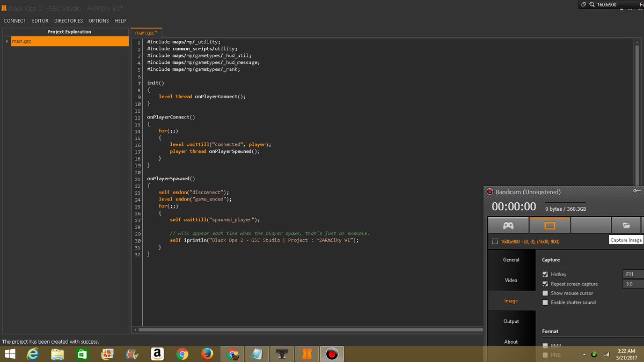Screen dimensions: 644x362
Task: Click the Bandicam 00:00:00 timer
Action: point(514,206)
